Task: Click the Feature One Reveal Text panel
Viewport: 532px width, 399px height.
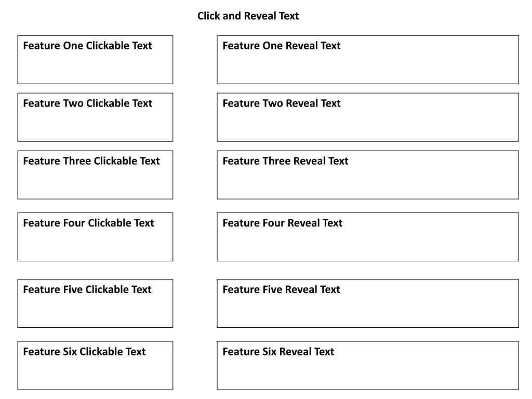Action: click(368, 60)
